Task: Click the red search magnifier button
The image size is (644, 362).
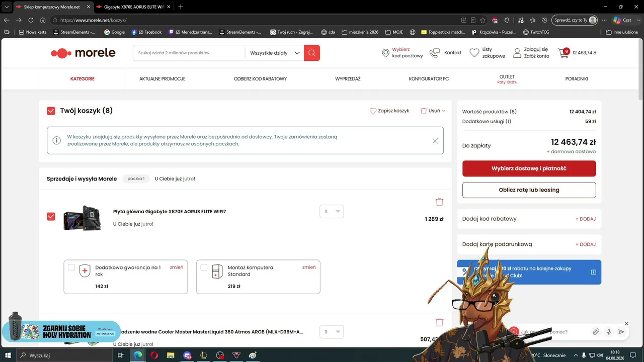Action: pos(312,53)
